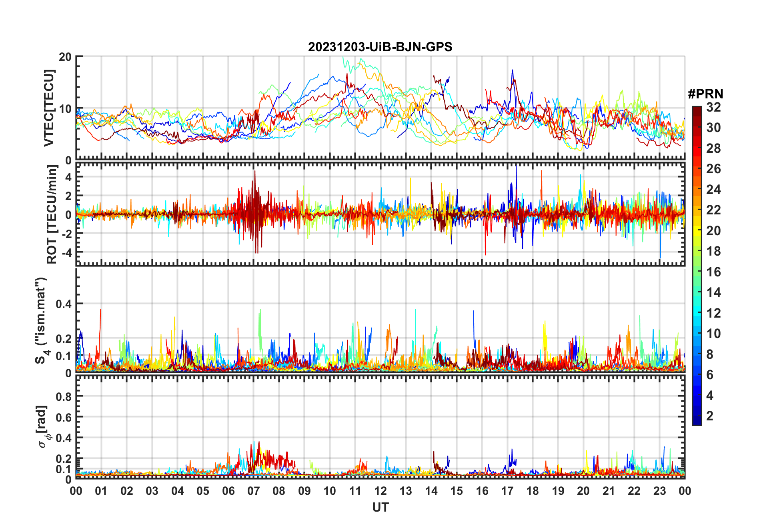This screenshot has height=532, width=761.
Task: Click hour 09 on the UT axis
Action: point(304,491)
